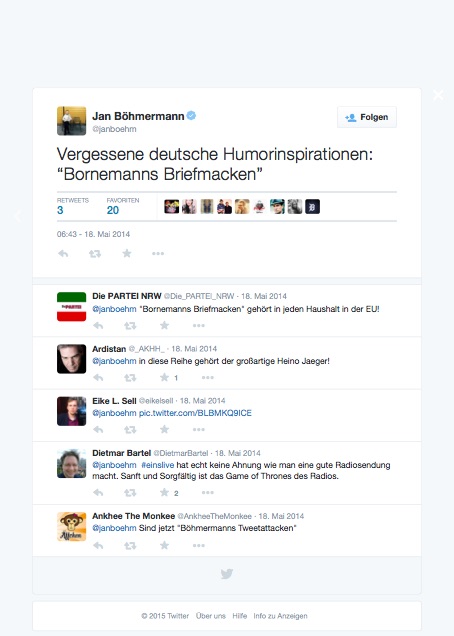The image size is (454, 636).
Task: Favorite Ardistan's reply with the star
Action: coord(164,378)
